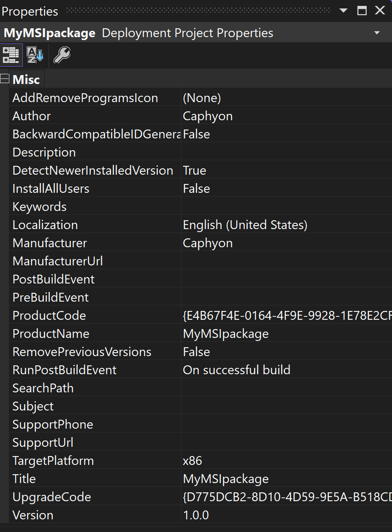The image size is (392, 532).
Task: Maximize the Properties panel
Action: (362, 11)
